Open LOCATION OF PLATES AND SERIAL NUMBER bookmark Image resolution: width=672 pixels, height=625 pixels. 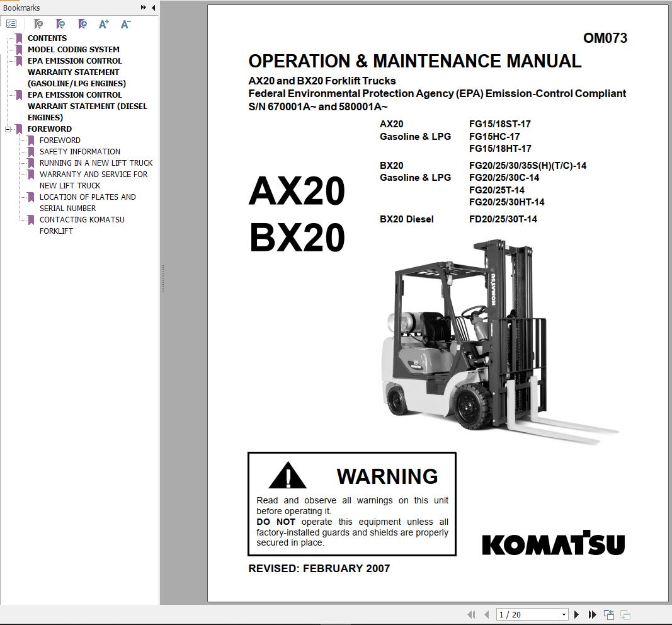click(88, 202)
